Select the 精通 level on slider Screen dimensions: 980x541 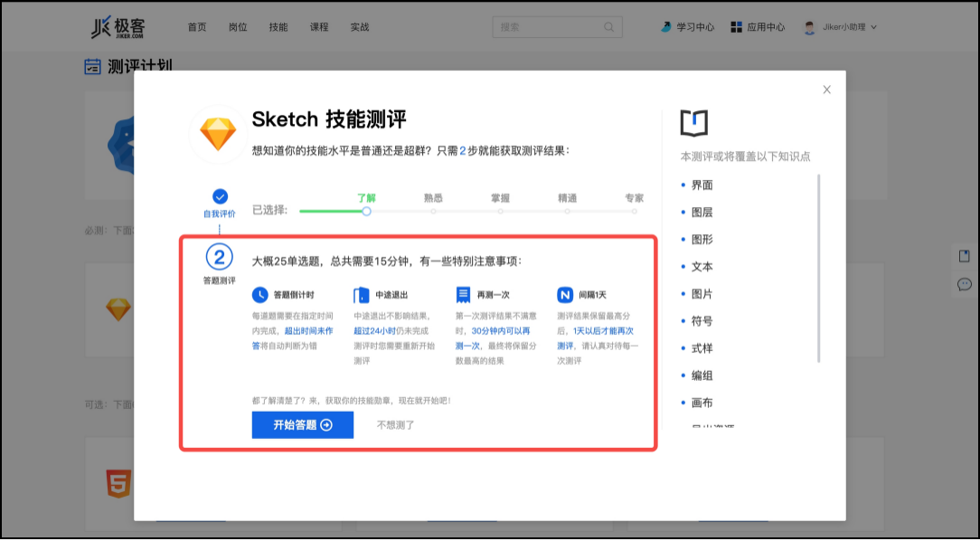(567, 211)
